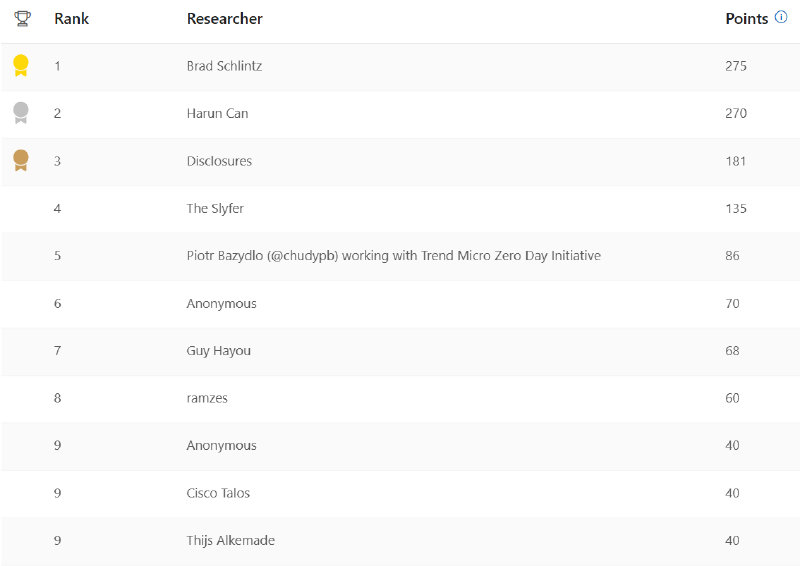Open The Slyfer entry

click(215, 208)
